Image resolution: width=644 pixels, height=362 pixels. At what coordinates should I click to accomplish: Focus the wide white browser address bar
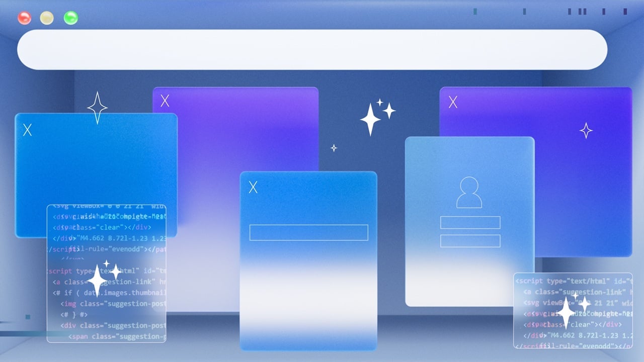(312, 49)
